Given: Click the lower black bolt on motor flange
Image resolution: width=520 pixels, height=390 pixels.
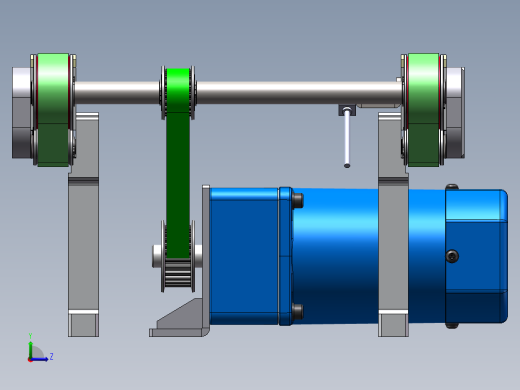Looking at the screenshot, I should pyautogui.click(x=298, y=311).
